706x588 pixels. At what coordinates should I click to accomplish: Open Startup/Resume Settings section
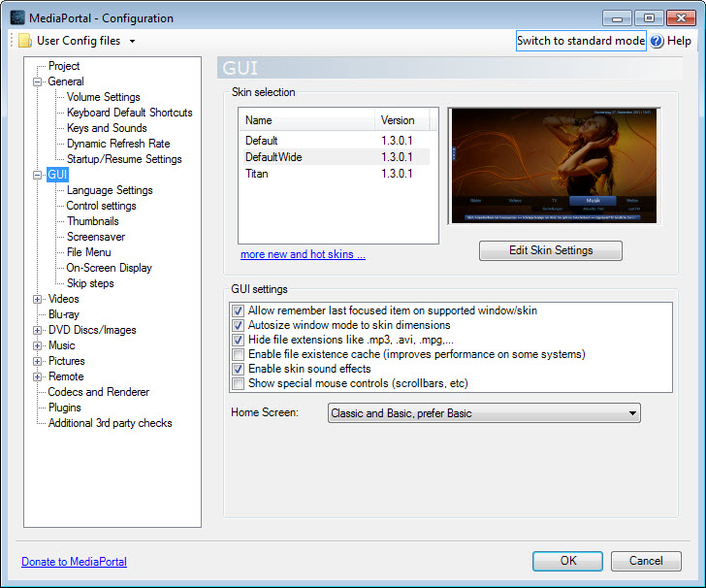124,159
